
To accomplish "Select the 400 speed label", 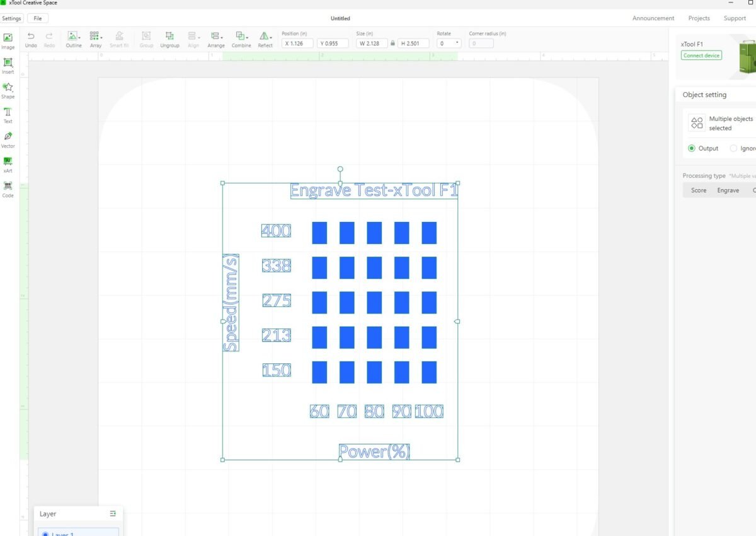I will [276, 231].
